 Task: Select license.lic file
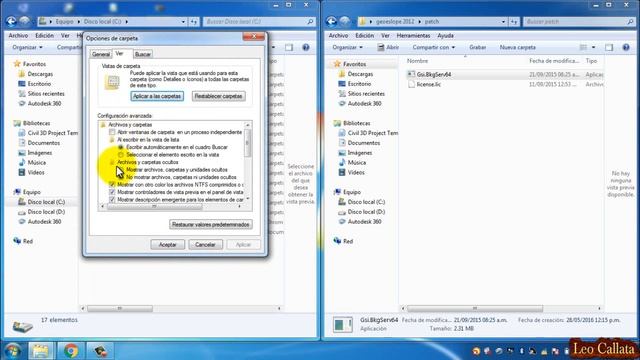coord(429,84)
